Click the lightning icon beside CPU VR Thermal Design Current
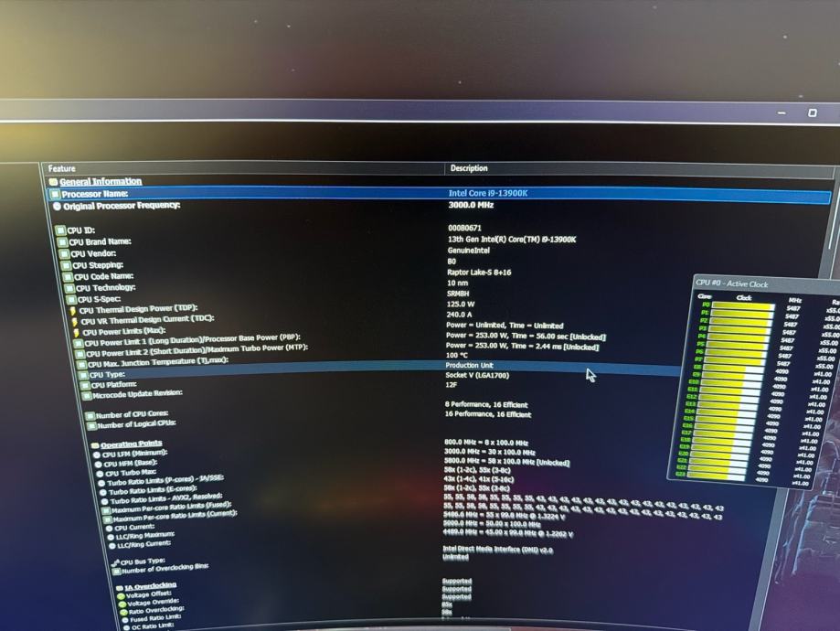Viewport: 840px width, 631px height. [x=74, y=322]
